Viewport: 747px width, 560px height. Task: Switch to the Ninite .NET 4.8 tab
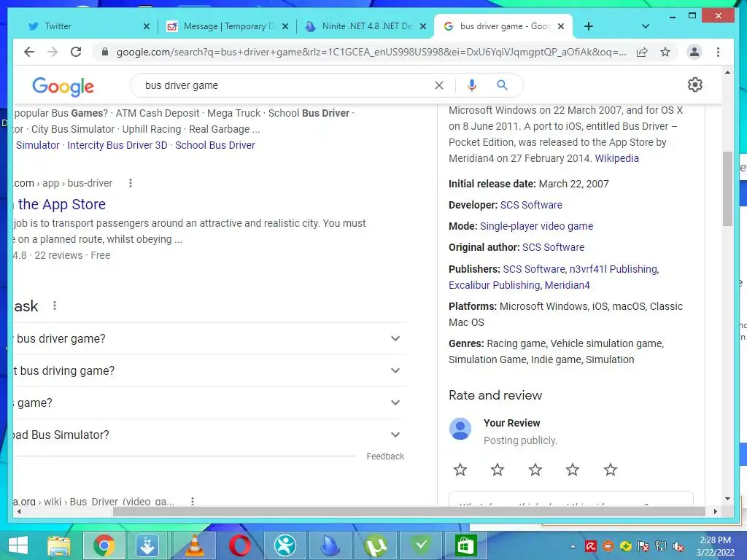click(365, 26)
